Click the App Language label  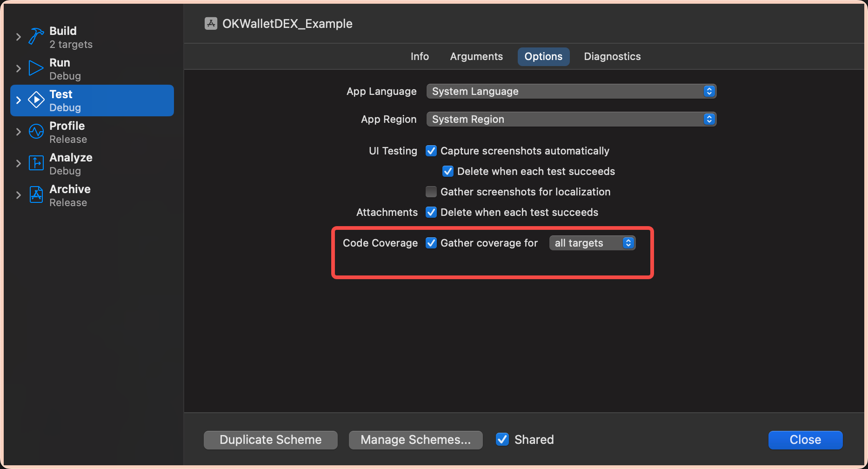[381, 91]
